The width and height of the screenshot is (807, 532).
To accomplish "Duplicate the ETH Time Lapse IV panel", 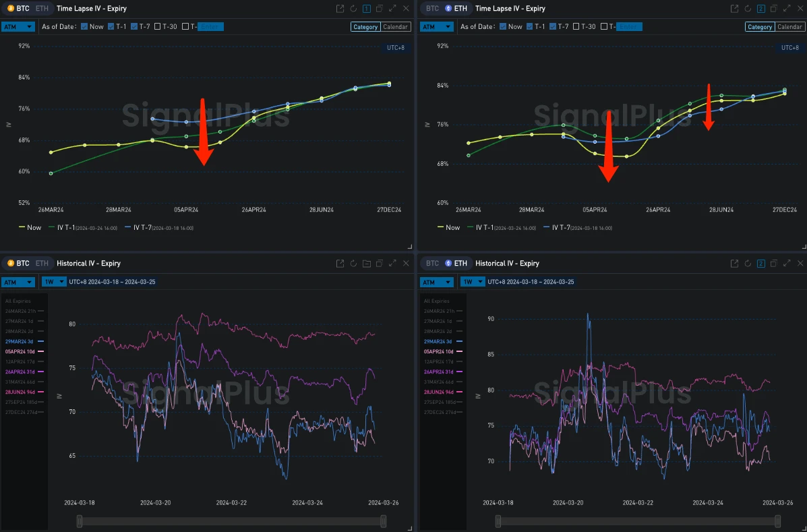I will pyautogui.click(x=773, y=9).
